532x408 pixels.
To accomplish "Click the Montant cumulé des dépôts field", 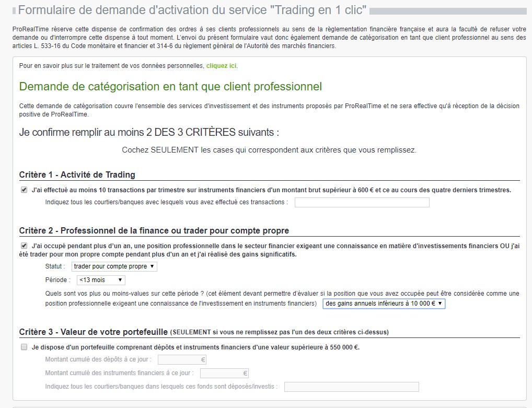I will pos(182,359).
